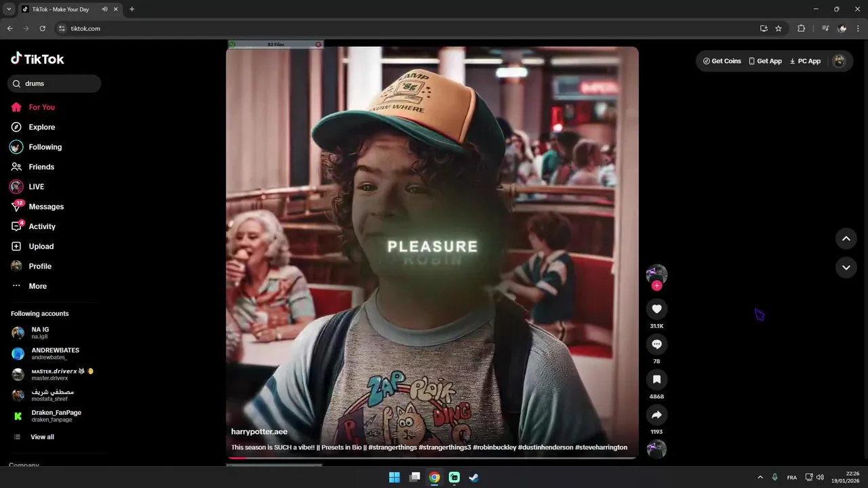Open the top-right profile avatar menu
The height and width of the screenshot is (488, 868).
(839, 61)
